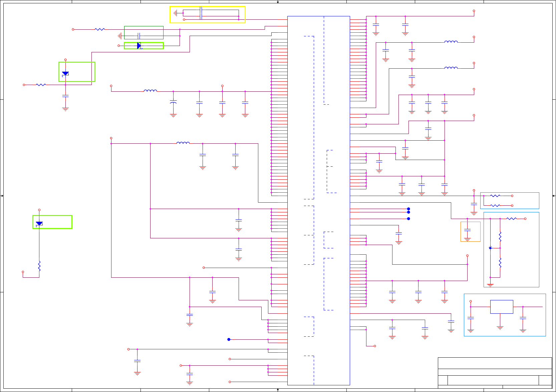The height and width of the screenshot is (392, 556).
Task: Click the polarized capacitor with curved plate
Action: 173,102
